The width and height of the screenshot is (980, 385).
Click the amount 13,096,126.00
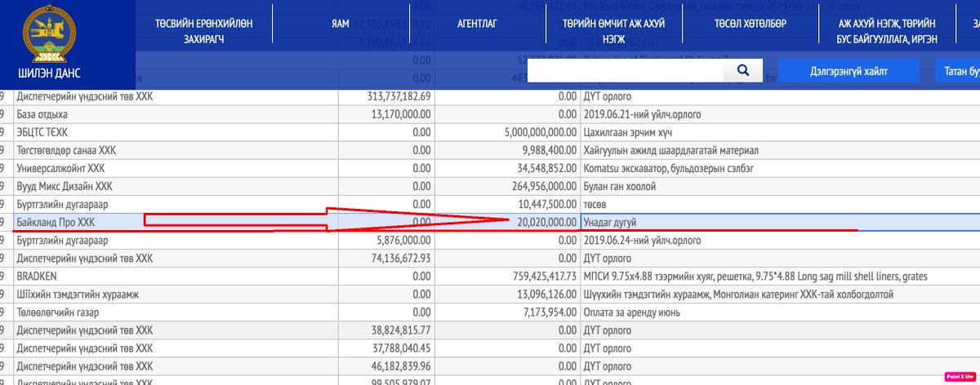(546, 294)
